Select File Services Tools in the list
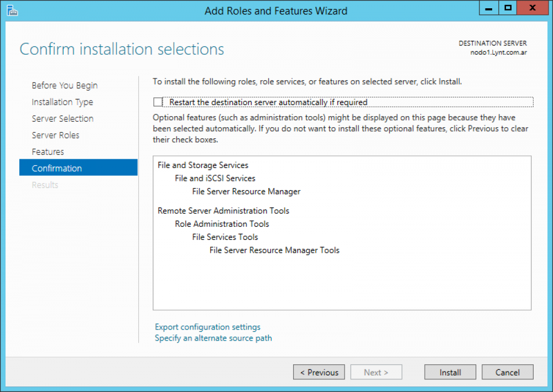The height and width of the screenshot is (392, 553). point(225,237)
